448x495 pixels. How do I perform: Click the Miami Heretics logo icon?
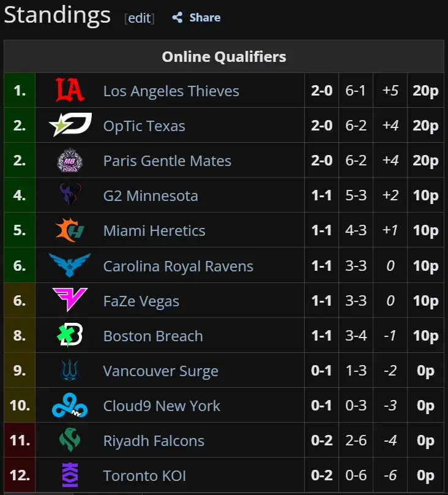[x=70, y=230]
